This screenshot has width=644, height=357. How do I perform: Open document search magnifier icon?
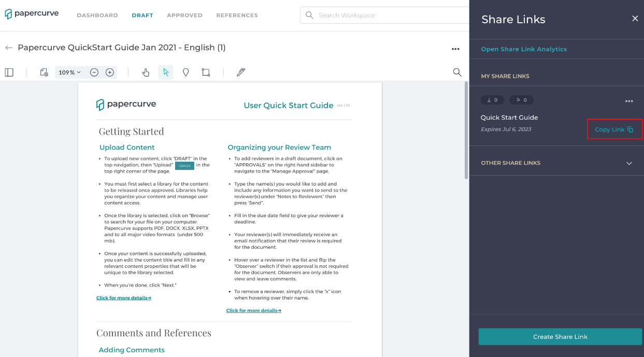tap(457, 73)
